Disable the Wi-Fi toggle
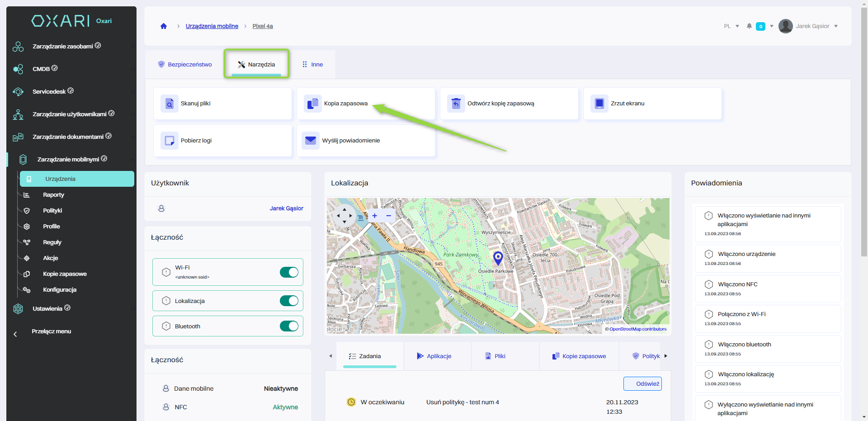This screenshot has width=868, height=421. click(289, 272)
